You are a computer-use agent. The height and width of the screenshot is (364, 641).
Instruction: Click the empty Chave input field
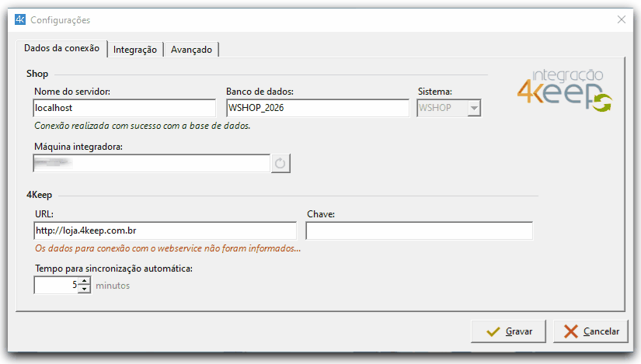pyautogui.click(x=419, y=231)
